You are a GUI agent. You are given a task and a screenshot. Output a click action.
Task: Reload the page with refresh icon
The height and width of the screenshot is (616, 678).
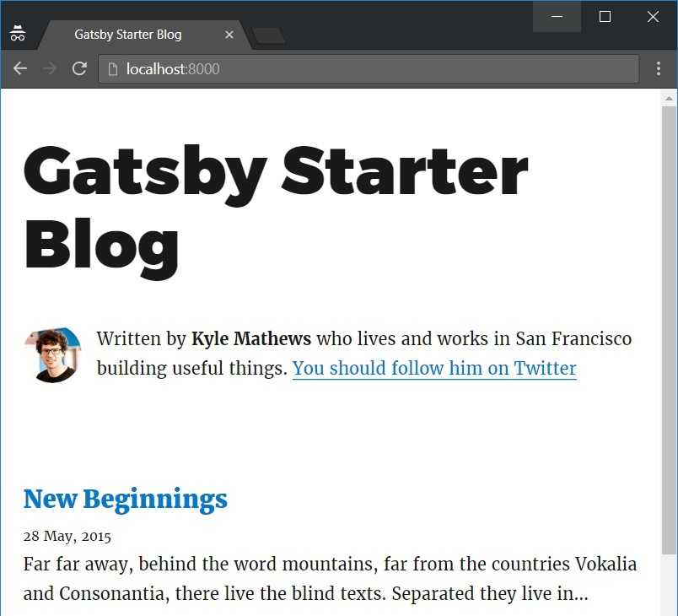click(x=79, y=68)
